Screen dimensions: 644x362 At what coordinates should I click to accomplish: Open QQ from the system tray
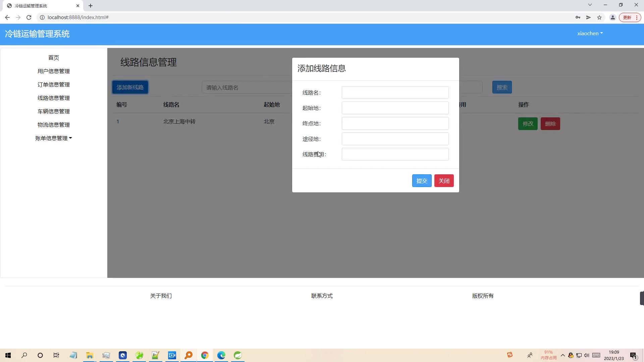570,355
